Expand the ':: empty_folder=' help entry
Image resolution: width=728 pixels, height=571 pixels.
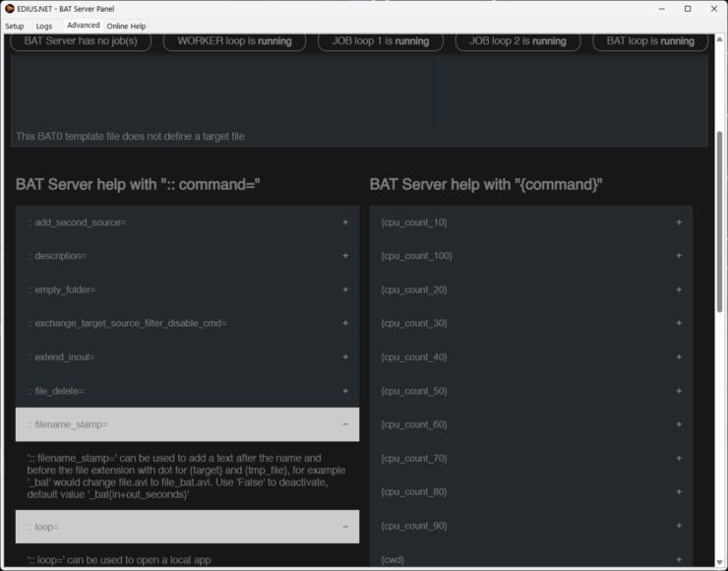tap(187, 289)
